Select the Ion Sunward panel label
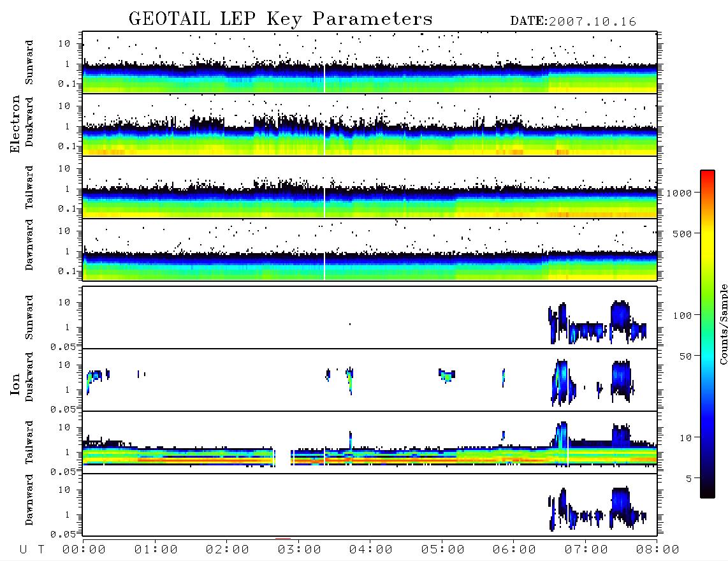This screenshot has width=728, height=561. pos(29,317)
